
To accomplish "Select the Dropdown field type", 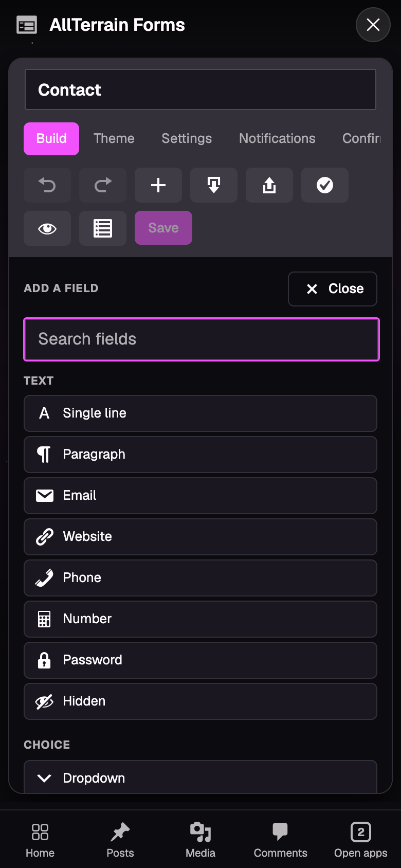I will tap(200, 777).
